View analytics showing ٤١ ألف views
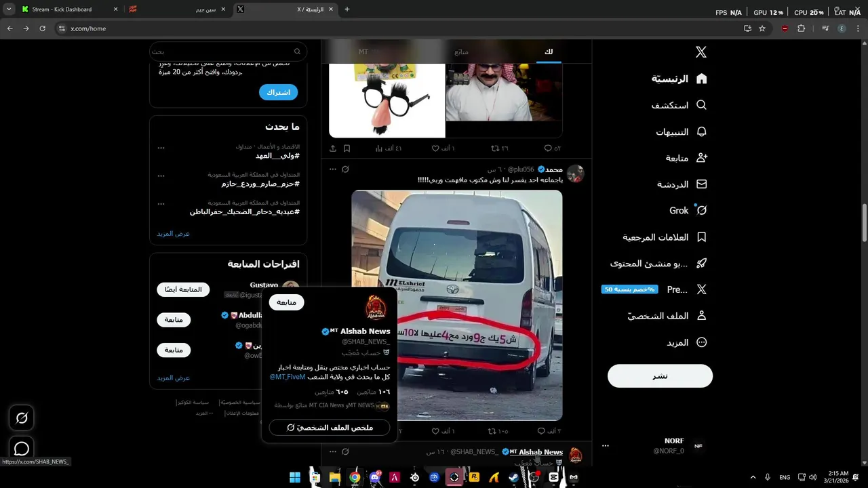Image resolution: width=868 pixels, height=488 pixels. coord(389,148)
